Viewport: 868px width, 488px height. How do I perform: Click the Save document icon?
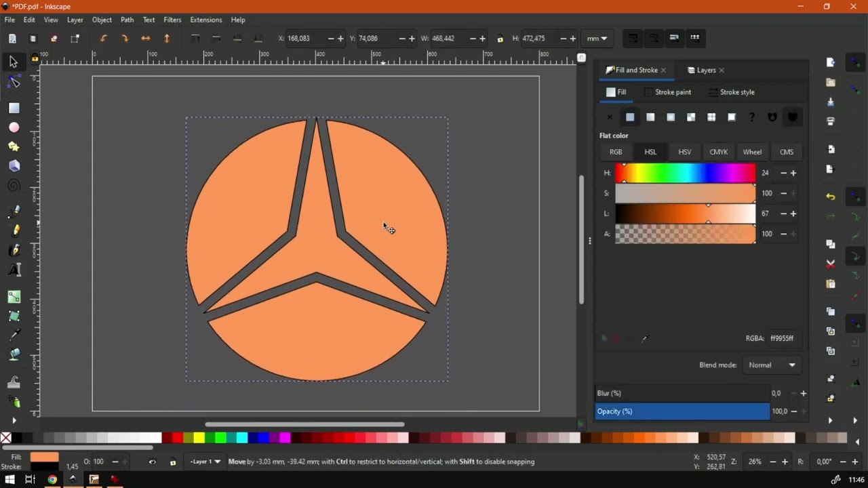pyautogui.click(x=831, y=102)
